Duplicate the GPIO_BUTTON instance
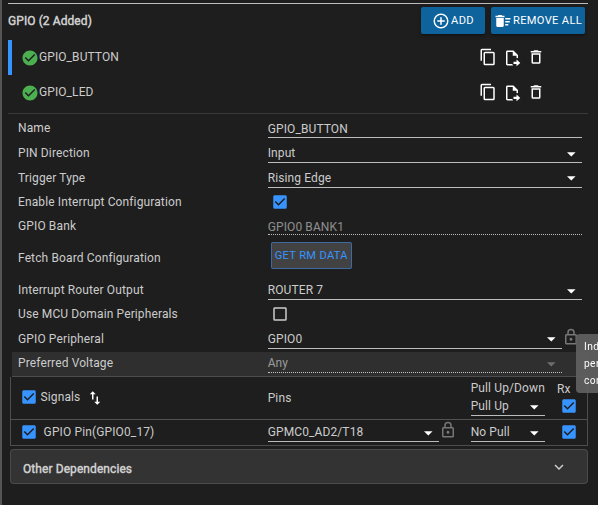This screenshot has height=505, width=598. pos(487,58)
